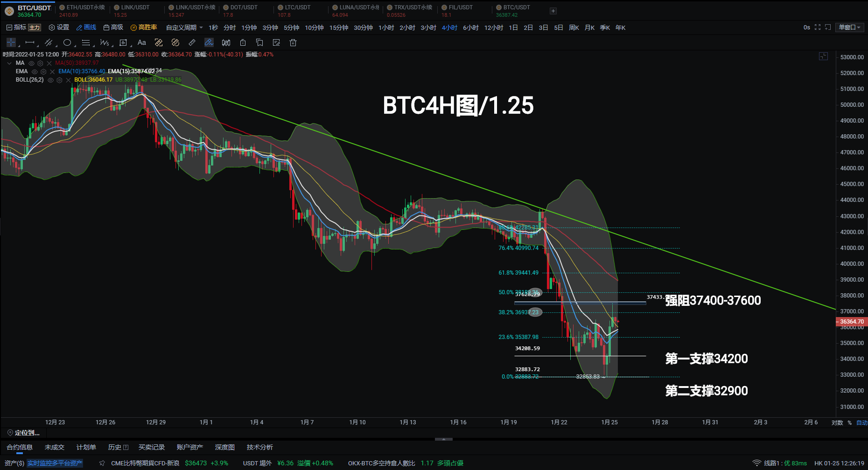
Task: Select the horizontal line segment tool
Action: [30, 42]
